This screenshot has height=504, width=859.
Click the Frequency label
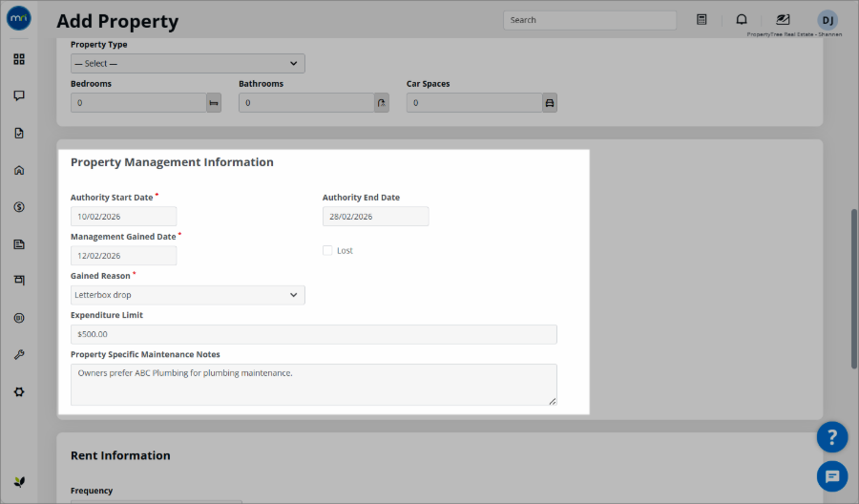coord(92,491)
